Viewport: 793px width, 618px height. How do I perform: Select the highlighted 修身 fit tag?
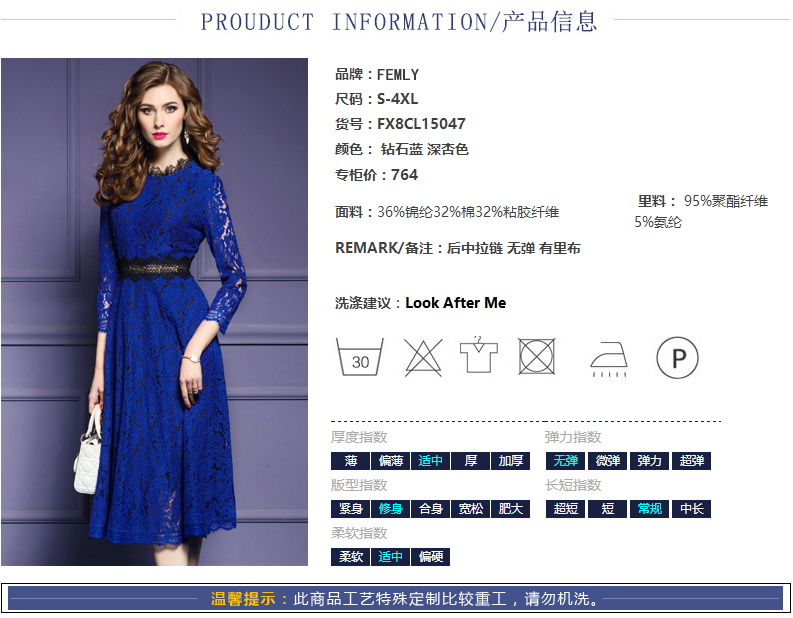tap(390, 509)
